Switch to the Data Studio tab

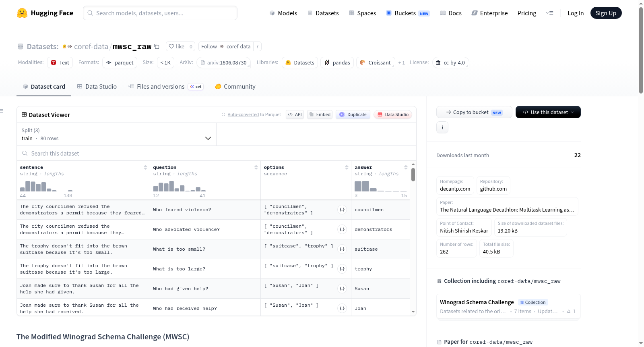pyautogui.click(x=97, y=87)
